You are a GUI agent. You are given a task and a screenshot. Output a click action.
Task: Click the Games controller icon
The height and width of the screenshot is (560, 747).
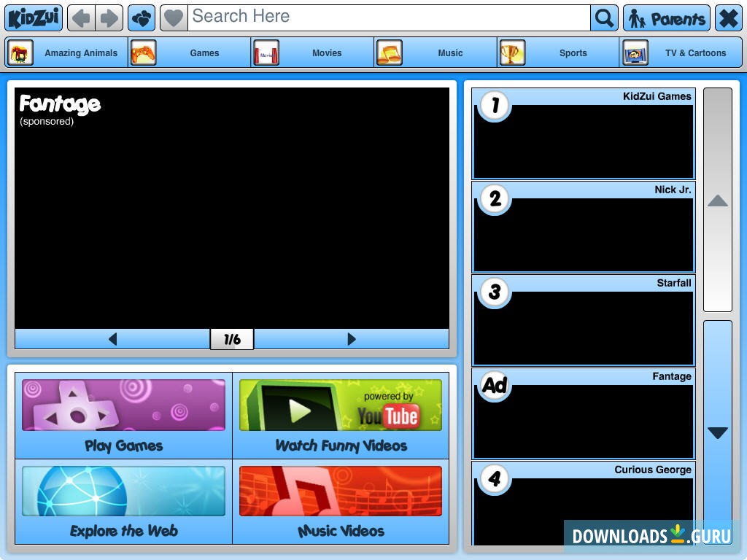coord(143,52)
